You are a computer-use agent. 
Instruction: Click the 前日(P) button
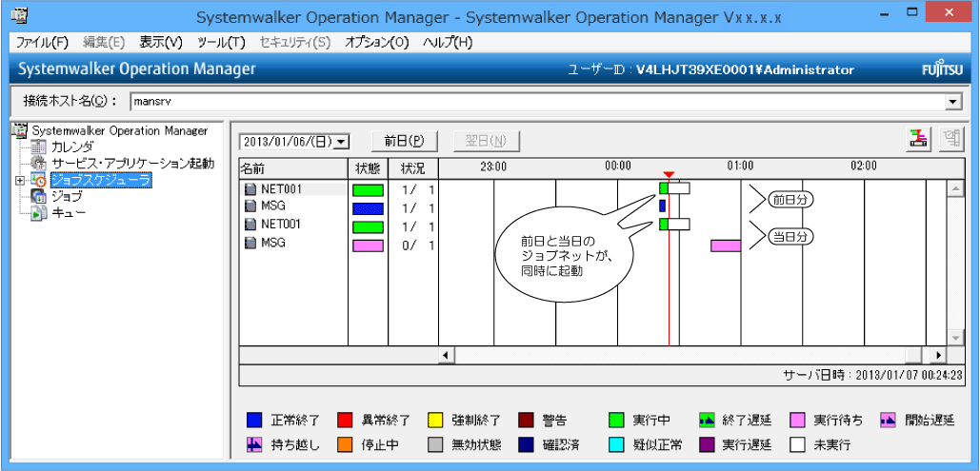404,141
